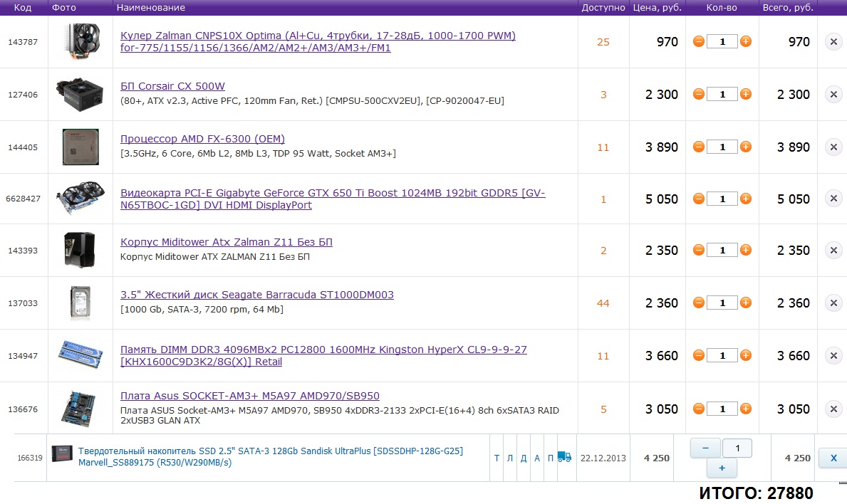Open Твердотельный накопитель SSD Sandisk link
This screenshot has height=504, width=847.
pos(271,456)
